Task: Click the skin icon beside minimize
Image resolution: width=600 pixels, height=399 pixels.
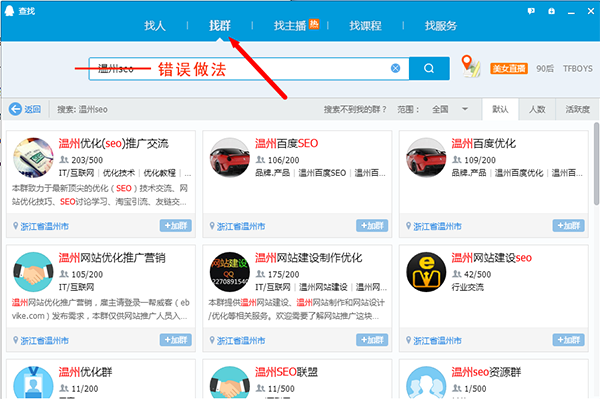Action: (551, 11)
